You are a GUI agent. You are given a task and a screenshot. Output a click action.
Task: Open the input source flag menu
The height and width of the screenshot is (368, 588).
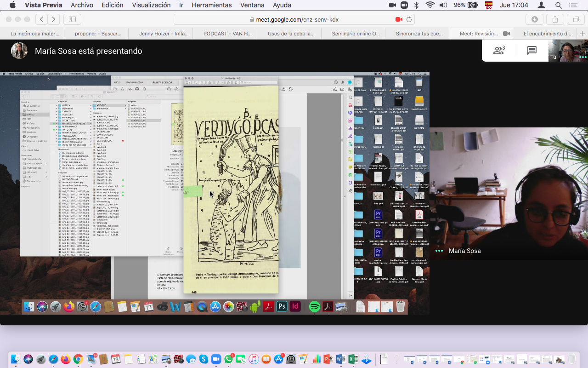point(489,5)
